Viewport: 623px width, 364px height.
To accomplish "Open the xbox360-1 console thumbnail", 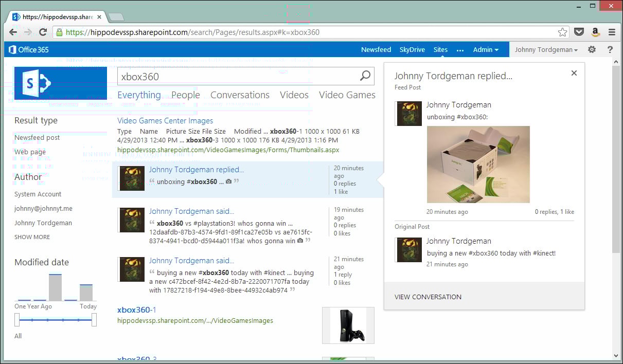I will point(348,325).
